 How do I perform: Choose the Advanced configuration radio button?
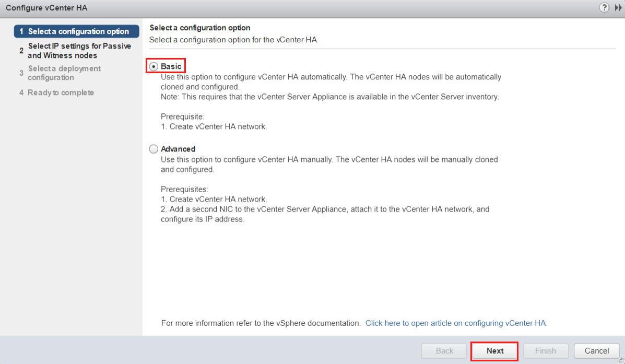pyautogui.click(x=154, y=149)
